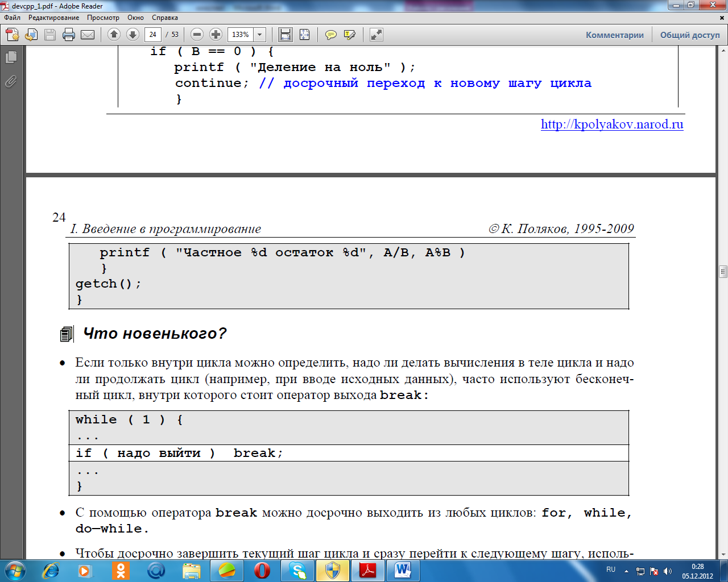Click the page number field showing 24
Image resolution: width=728 pixels, height=582 pixels.
click(x=153, y=35)
